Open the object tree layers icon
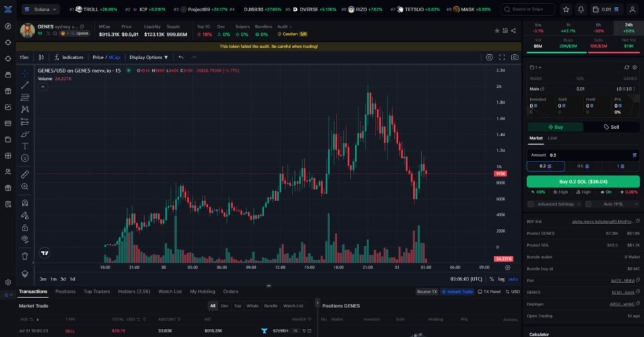Viewport: 644px width, 337px height. point(25,273)
